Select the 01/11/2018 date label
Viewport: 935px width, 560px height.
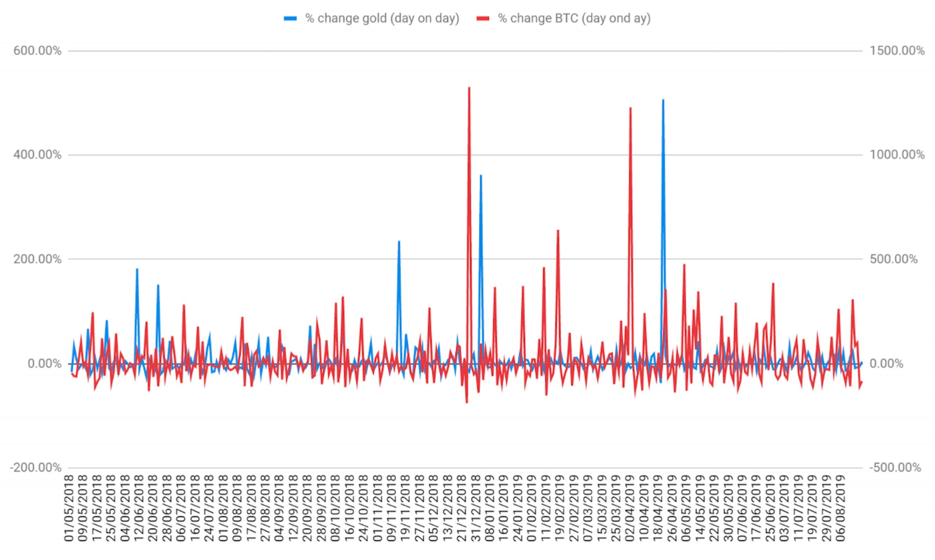378,508
